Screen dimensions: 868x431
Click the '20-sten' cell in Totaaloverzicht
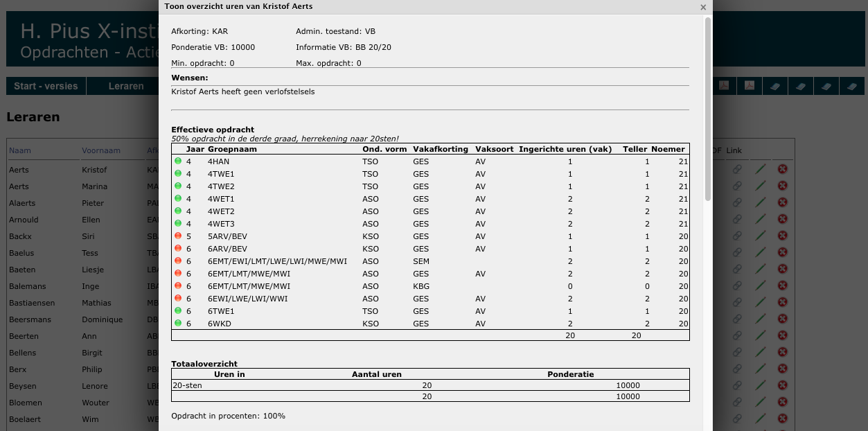tap(187, 385)
